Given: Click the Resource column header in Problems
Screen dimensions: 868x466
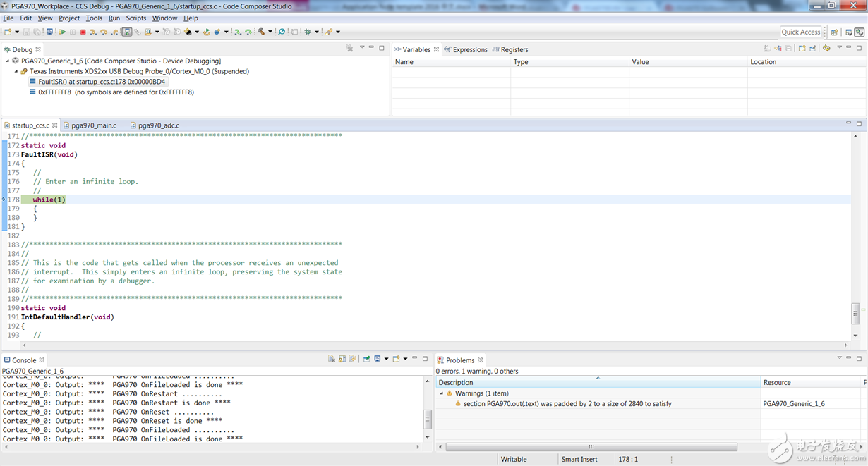Looking at the screenshot, I should [811, 382].
